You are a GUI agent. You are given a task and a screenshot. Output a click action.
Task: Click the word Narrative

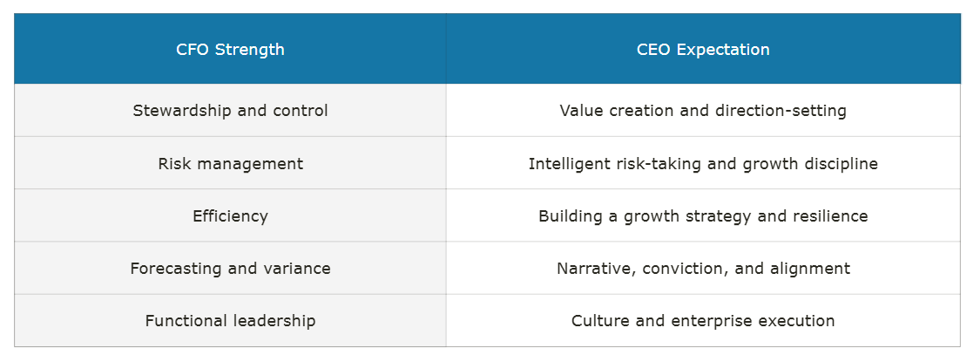pos(596,268)
